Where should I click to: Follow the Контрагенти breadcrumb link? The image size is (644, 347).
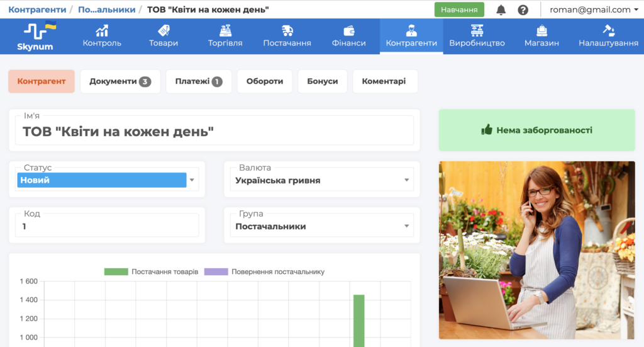click(x=37, y=9)
